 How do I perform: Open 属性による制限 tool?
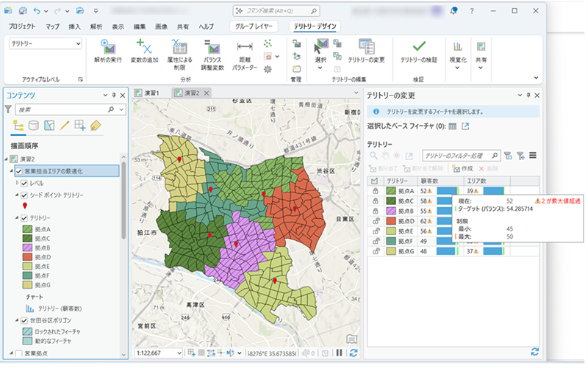coord(179,47)
